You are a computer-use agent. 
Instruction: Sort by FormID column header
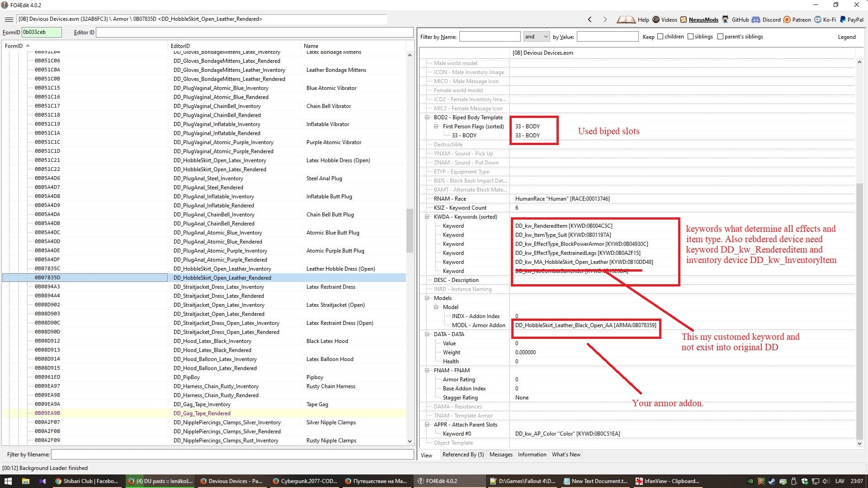tap(85, 46)
